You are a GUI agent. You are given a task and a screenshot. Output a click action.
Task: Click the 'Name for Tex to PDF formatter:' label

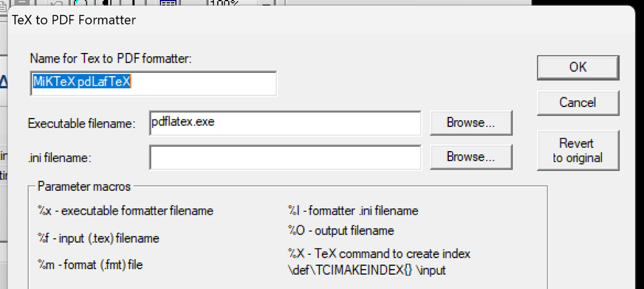(111, 59)
